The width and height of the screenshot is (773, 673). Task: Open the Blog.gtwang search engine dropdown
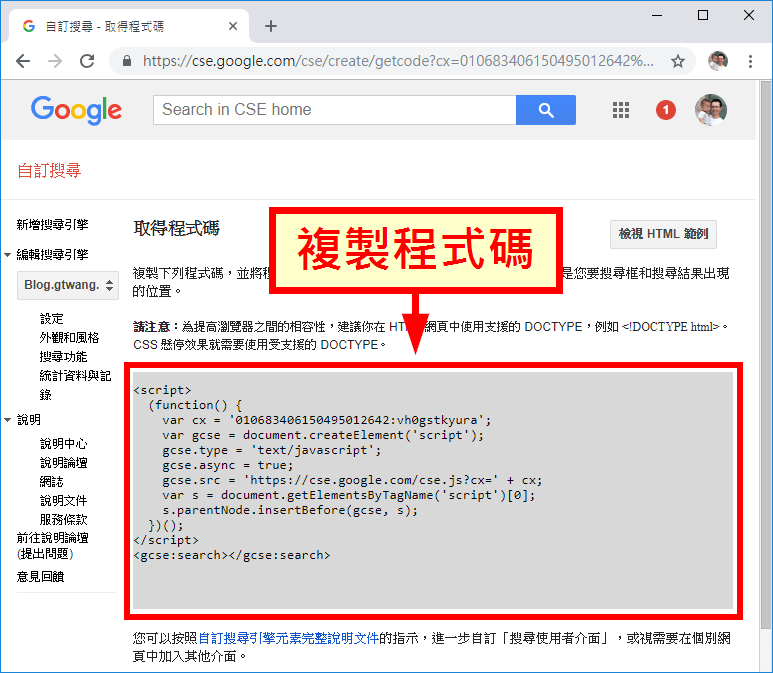[x=68, y=285]
